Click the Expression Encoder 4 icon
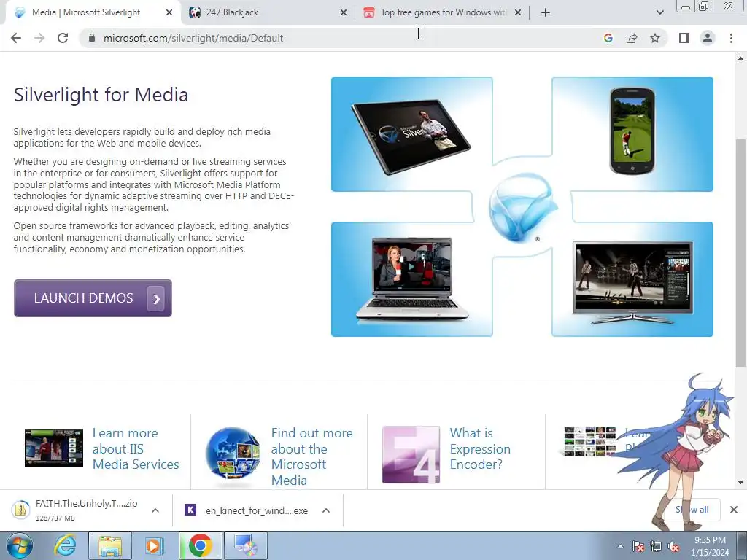The image size is (747, 560). click(411, 454)
